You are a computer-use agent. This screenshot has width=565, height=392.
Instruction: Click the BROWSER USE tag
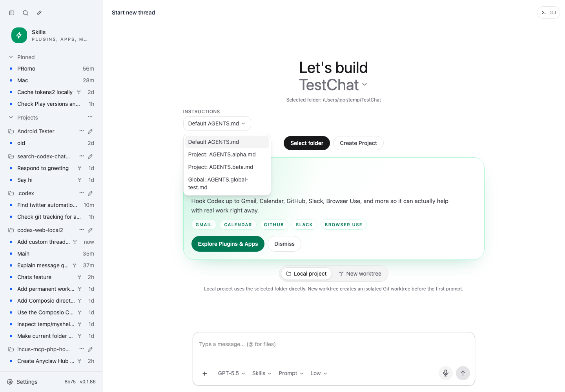pyautogui.click(x=343, y=225)
